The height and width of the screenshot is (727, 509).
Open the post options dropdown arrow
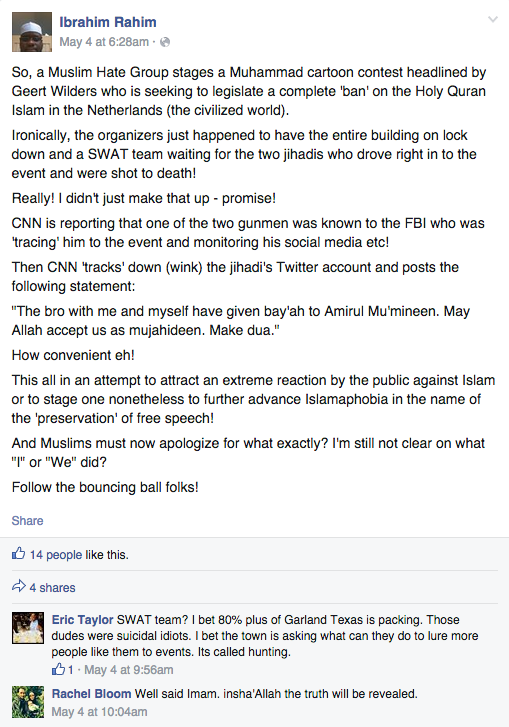pos(493,19)
